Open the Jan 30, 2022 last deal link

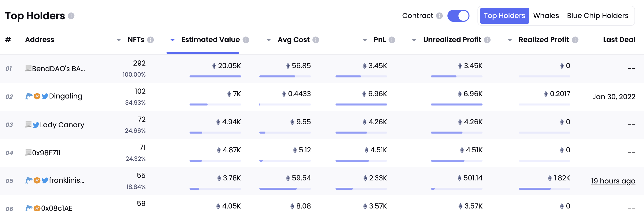pos(613,97)
